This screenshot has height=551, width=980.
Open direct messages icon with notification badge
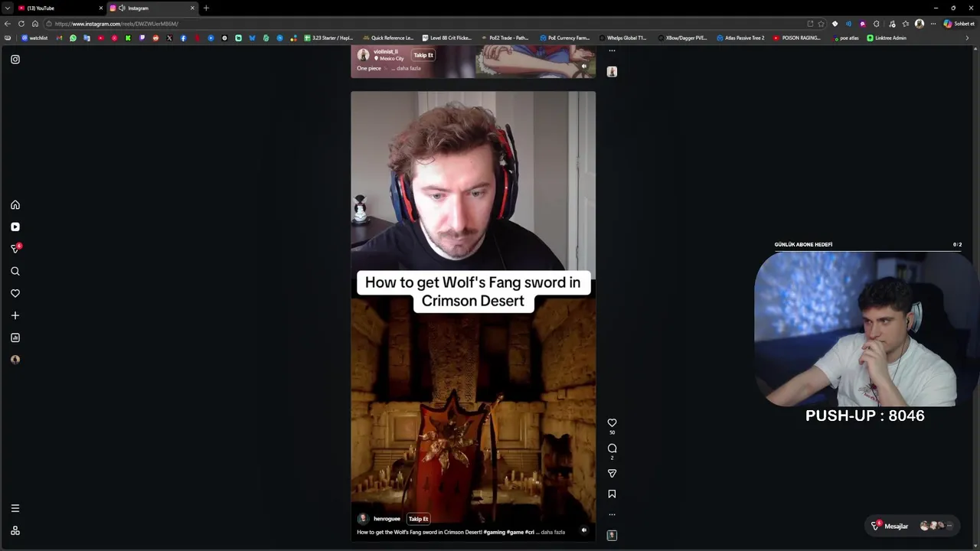[15, 249]
